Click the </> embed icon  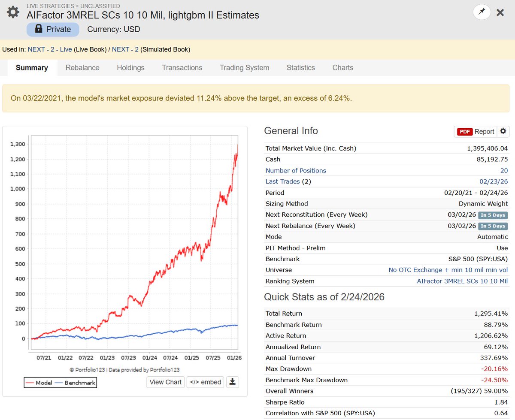pos(205,382)
